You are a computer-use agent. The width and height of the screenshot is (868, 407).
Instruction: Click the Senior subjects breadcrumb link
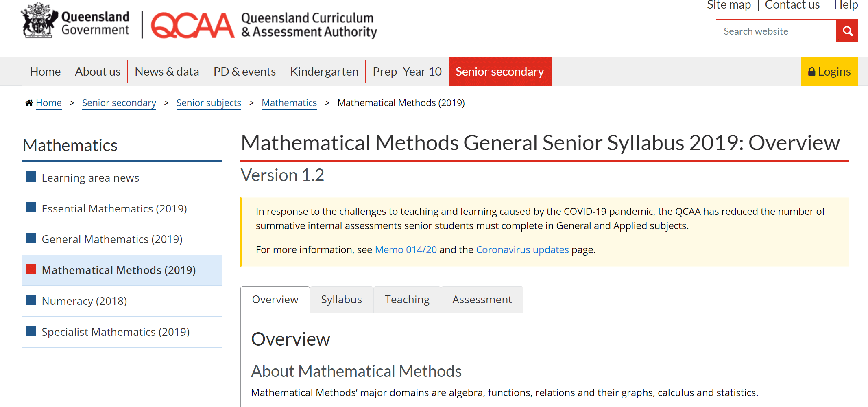[209, 103]
